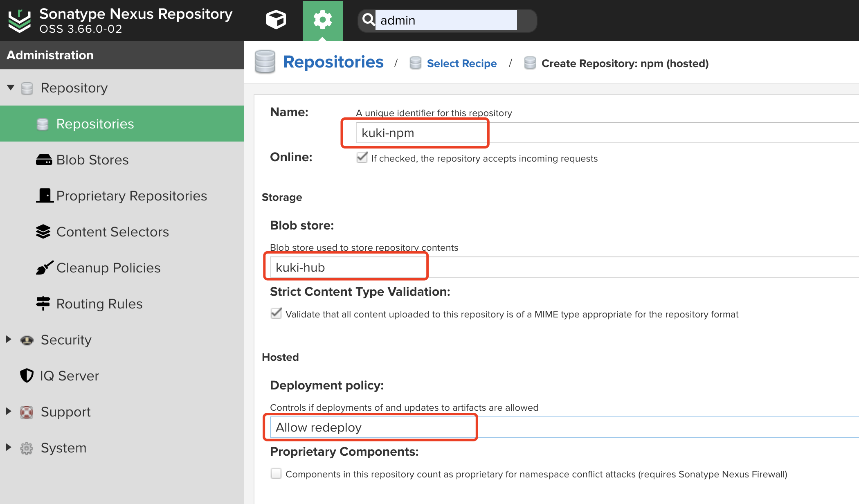This screenshot has width=859, height=504.
Task: Uncheck Strict Content Type Validation
Action: 276,314
